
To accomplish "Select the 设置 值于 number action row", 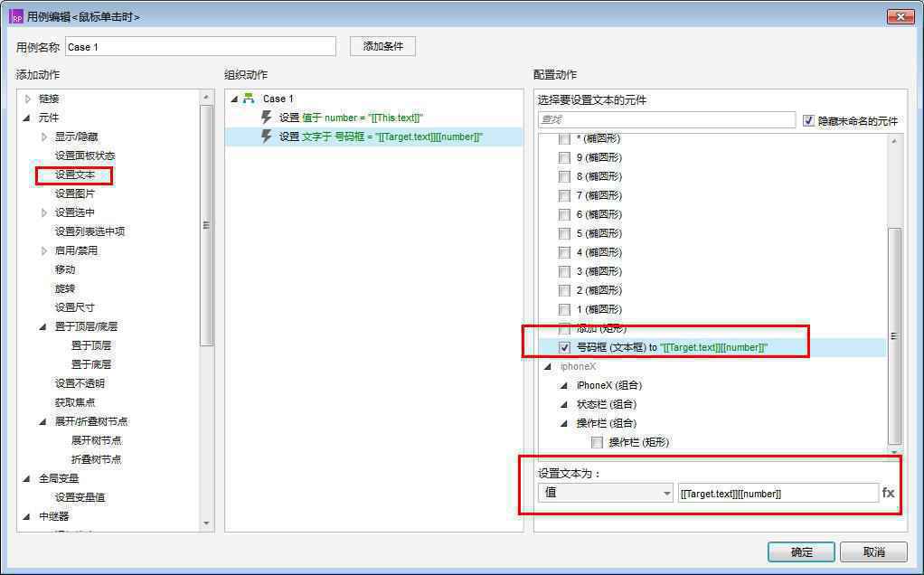I will pos(373,118).
